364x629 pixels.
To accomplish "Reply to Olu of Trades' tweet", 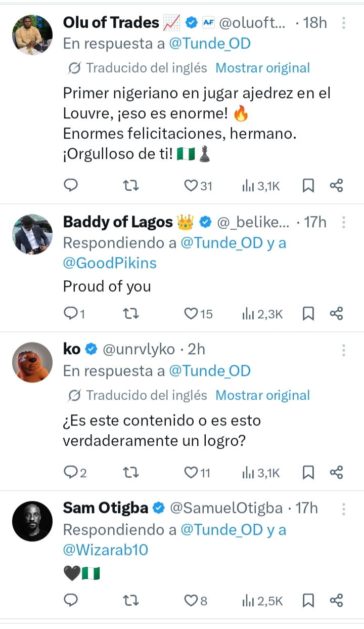I will (71, 186).
